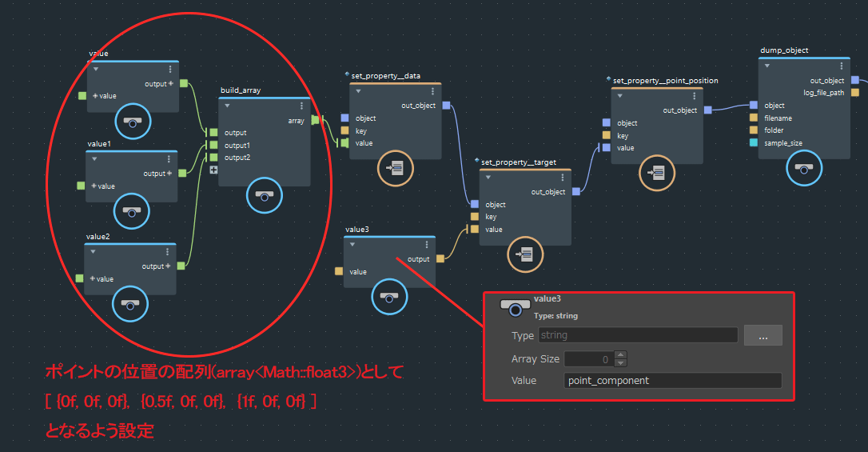Click the set_property__data node icon
868x452 pixels.
pos(396,168)
